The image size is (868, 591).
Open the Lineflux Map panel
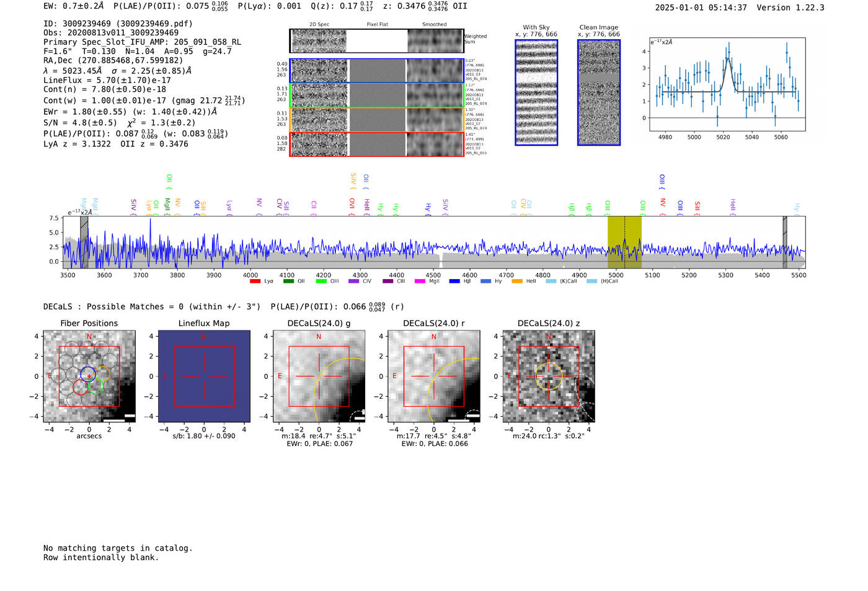point(204,376)
